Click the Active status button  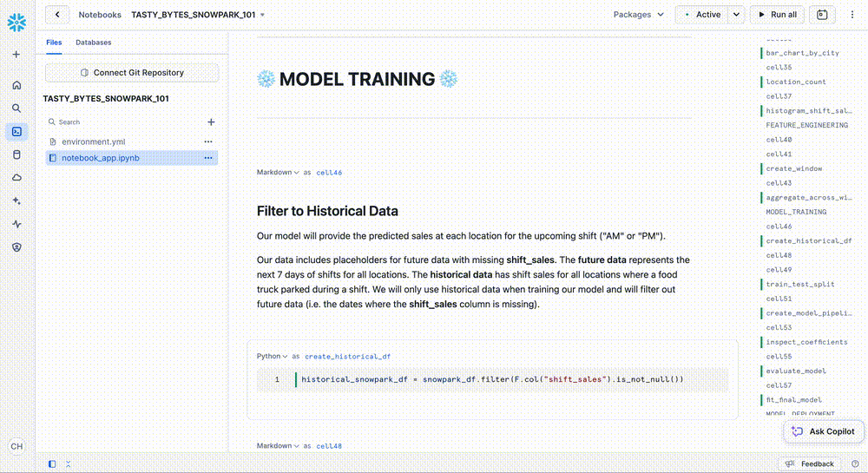click(x=703, y=15)
